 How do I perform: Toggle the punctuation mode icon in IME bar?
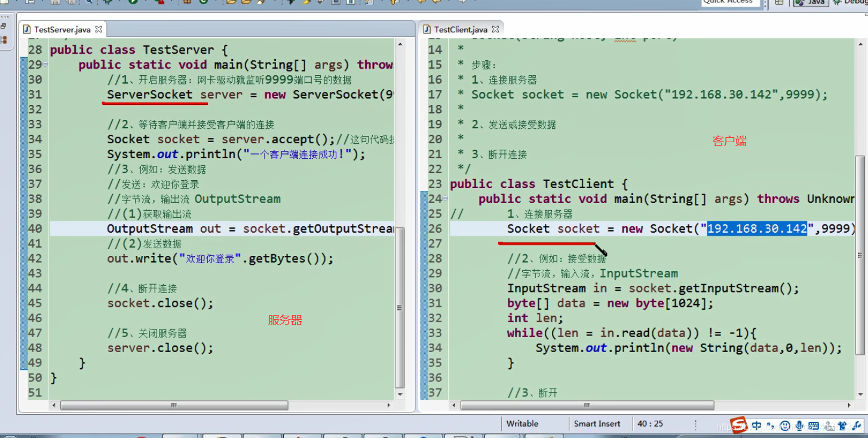pyautogui.click(x=771, y=426)
